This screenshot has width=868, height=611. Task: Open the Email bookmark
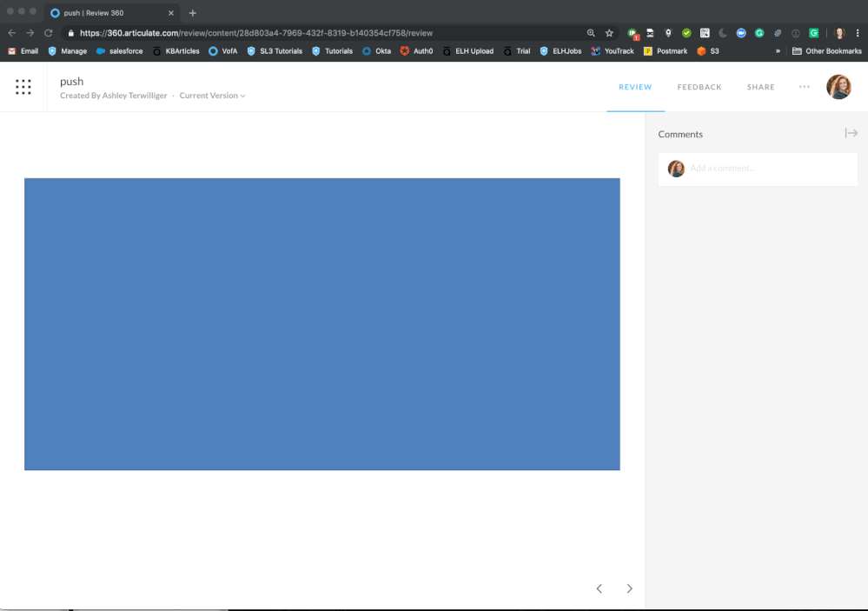23,51
